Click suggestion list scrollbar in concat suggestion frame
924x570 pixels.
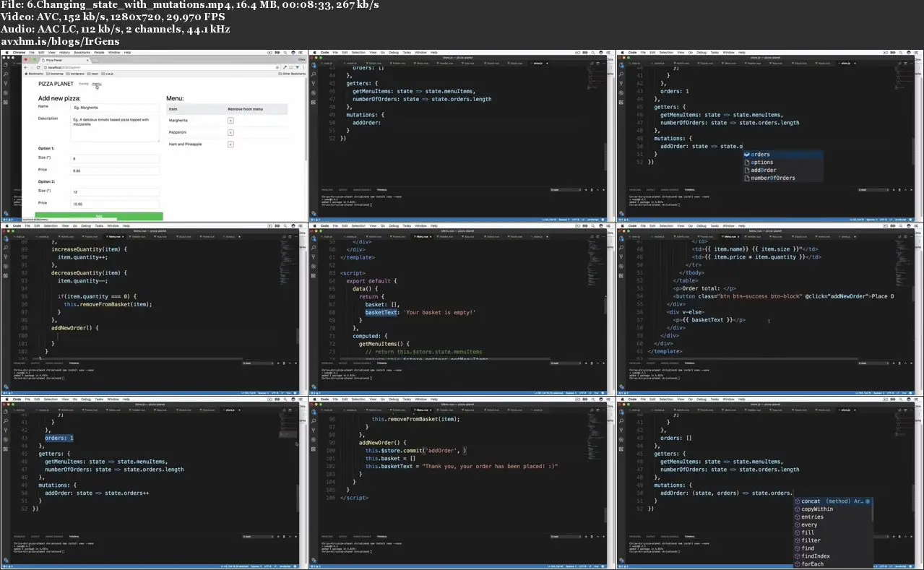pyautogui.click(x=872, y=509)
